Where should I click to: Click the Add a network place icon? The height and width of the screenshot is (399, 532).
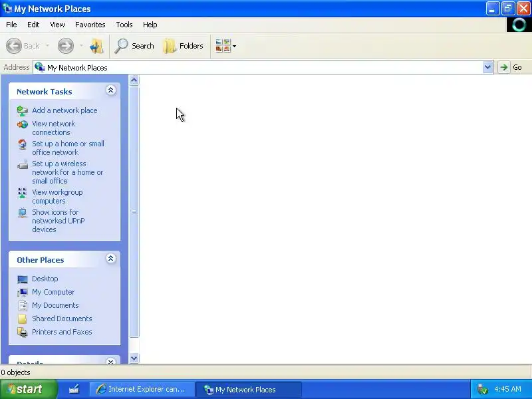click(23, 110)
